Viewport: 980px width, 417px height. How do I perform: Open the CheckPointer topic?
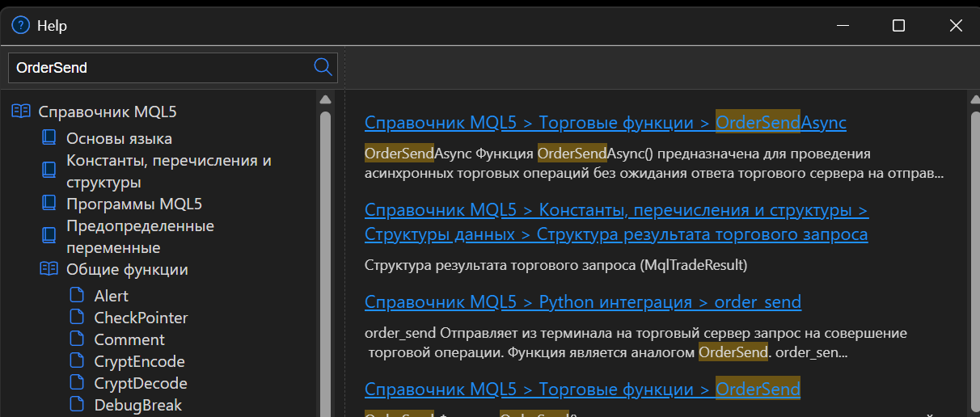(x=141, y=318)
